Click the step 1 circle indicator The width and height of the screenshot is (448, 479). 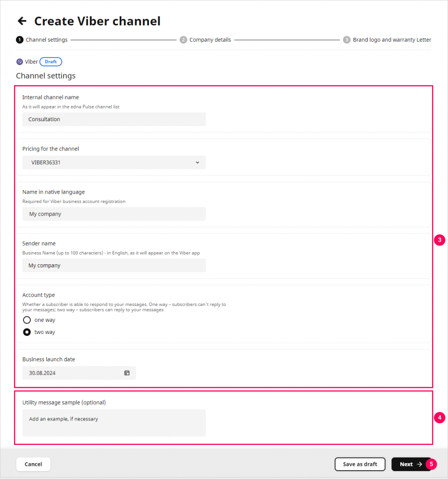pyautogui.click(x=20, y=40)
